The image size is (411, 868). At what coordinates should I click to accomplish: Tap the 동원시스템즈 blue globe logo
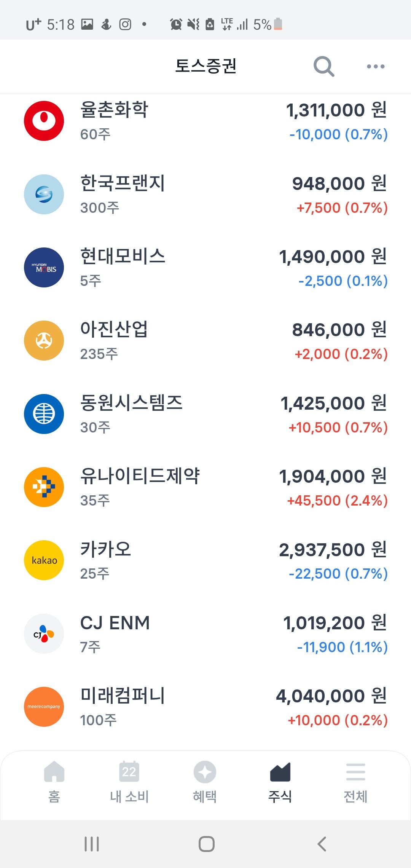click(x=44, y=414)
